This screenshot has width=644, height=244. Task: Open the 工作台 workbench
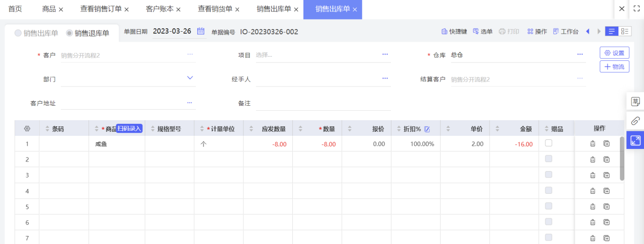[566, 31]
